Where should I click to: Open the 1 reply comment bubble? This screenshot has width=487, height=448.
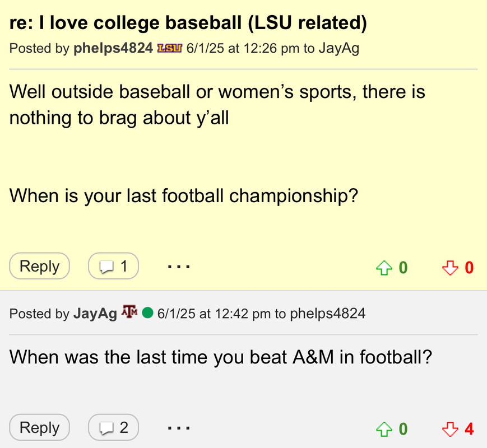coord(113,267)
